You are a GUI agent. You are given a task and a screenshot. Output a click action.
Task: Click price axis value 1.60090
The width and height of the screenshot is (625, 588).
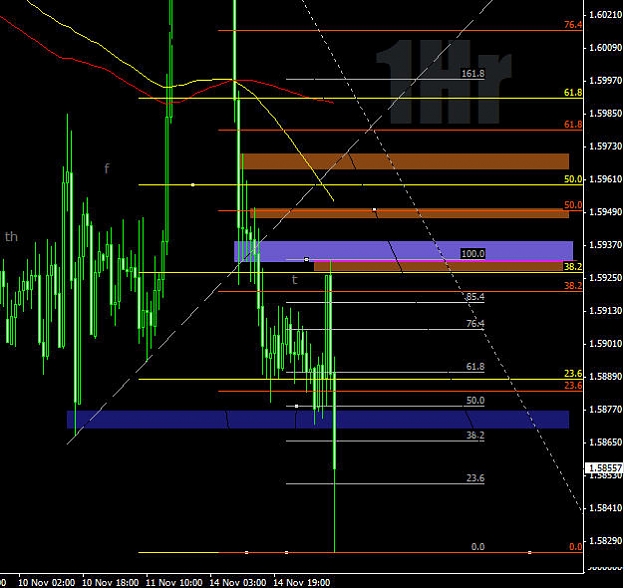(605, 48)
